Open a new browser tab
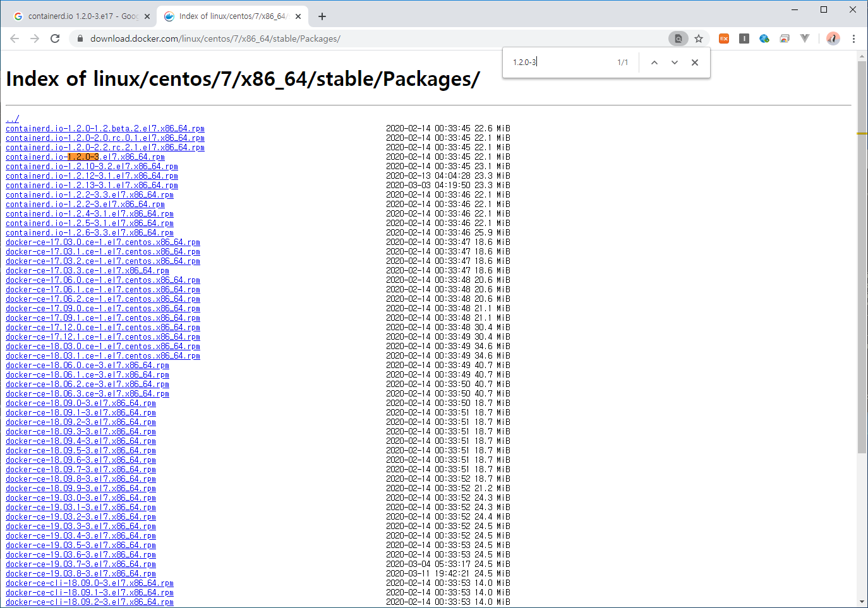The image size is (868, 608). click(322, 16)
